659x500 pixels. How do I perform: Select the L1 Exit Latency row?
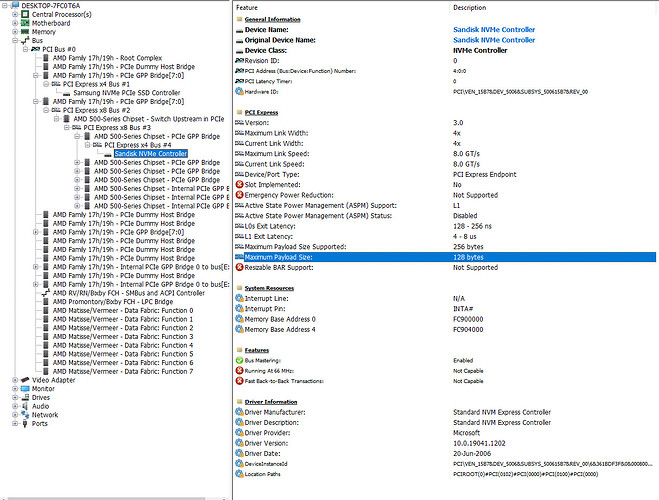tap(445, 236)
